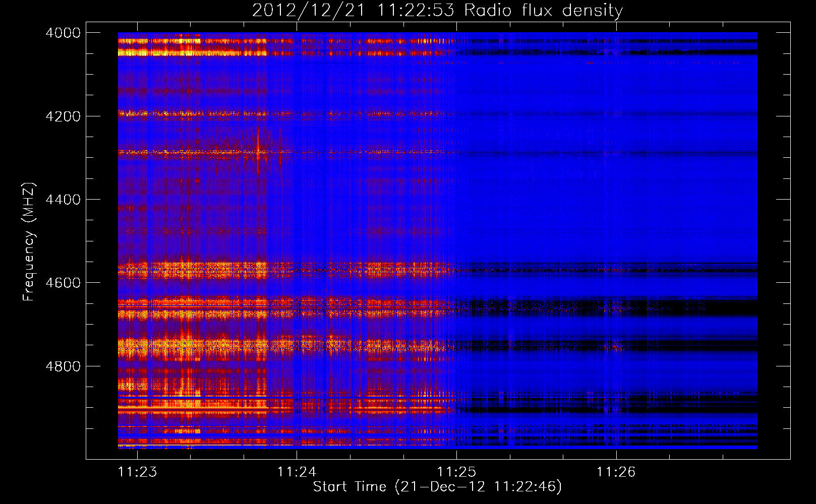The width and height of the screenshot is (816, 504).
Task: Click the 4000 frequency axis label
Action: [63, 33]
